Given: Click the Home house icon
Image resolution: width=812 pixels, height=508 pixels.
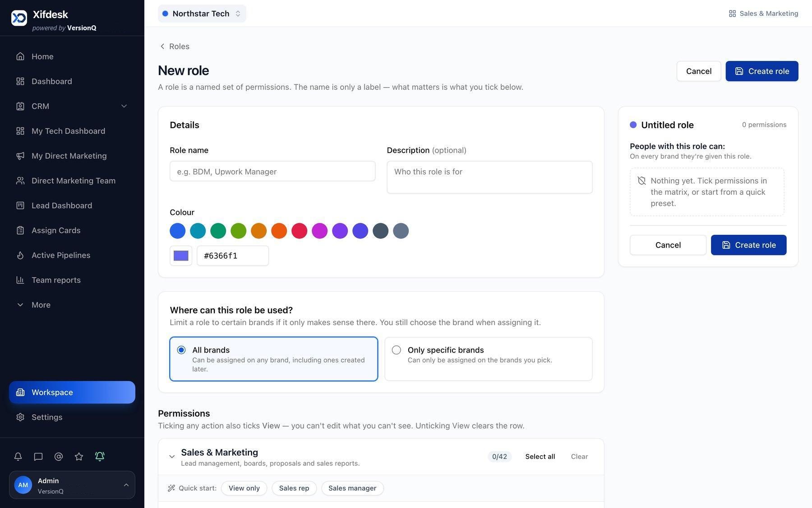Looking at the screenshot, I should click(x=20, y=56).
